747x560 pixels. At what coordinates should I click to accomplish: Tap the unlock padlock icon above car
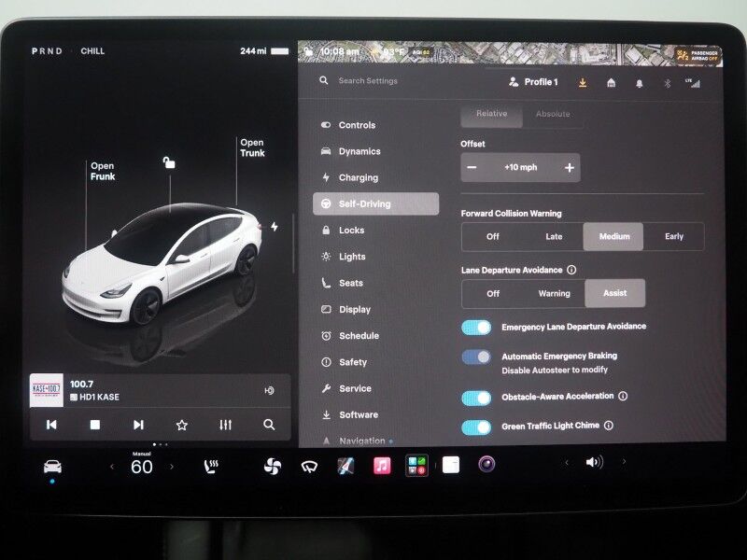point(169,162)
